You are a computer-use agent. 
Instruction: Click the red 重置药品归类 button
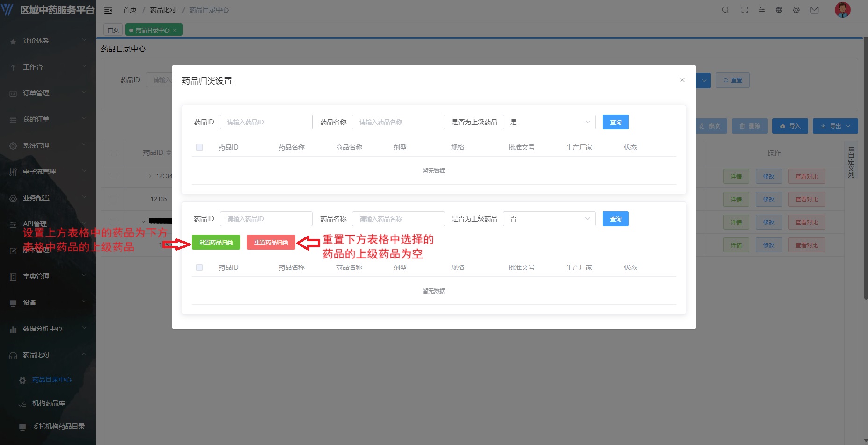[271, 242]
